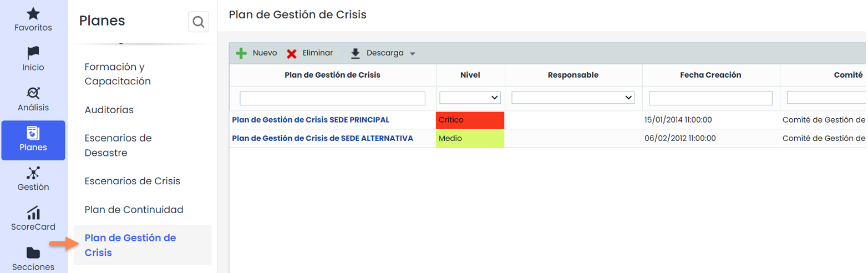Expand the Descarga dropdown arrow
The height and width of the screenshot is (273, 868).
pyautogui.click(x=412, y=54)
